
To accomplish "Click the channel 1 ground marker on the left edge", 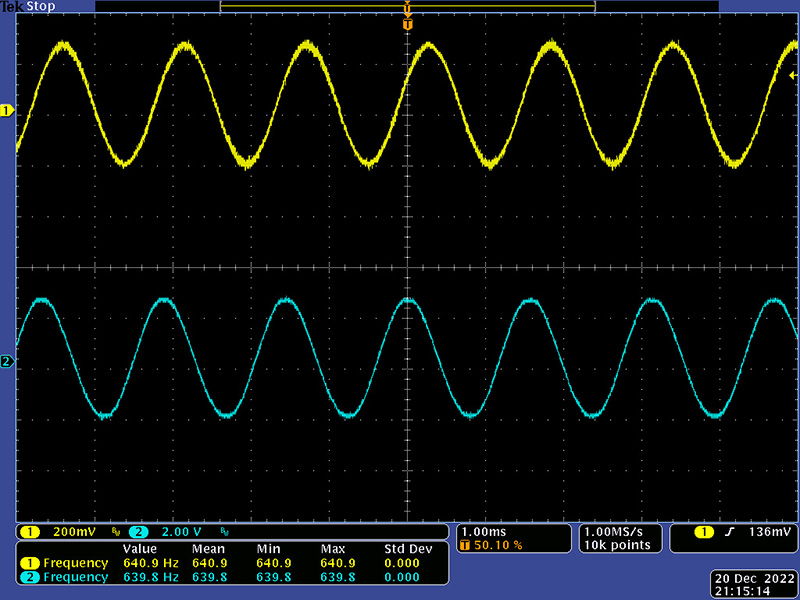I will pos(7,111).
